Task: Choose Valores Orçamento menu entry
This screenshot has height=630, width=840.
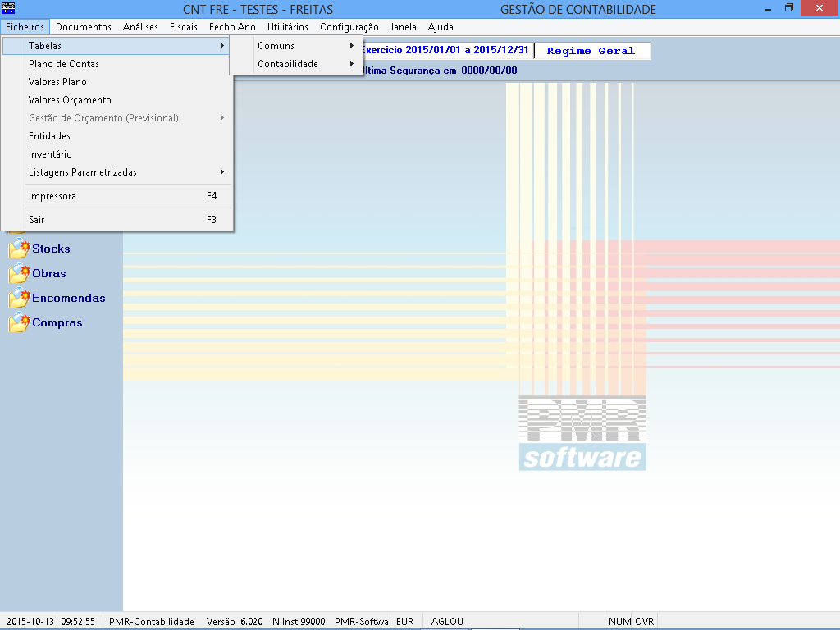Action: point(116,100)
